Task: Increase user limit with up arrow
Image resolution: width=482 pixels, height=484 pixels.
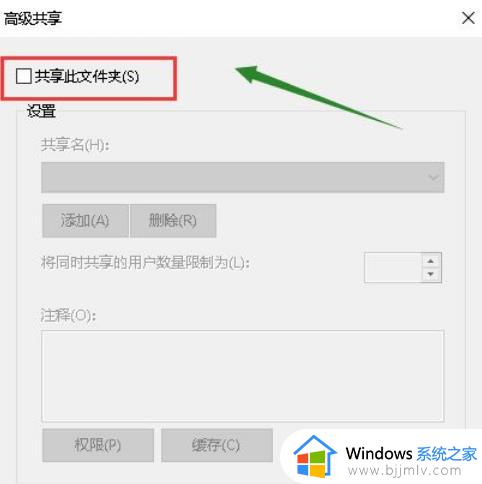Action: pyautogui.click(x=431, y=261)
